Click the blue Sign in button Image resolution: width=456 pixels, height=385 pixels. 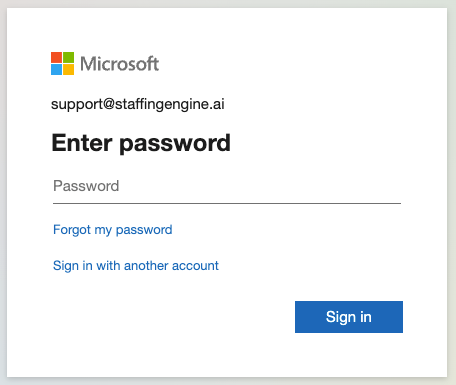[349, 317]
